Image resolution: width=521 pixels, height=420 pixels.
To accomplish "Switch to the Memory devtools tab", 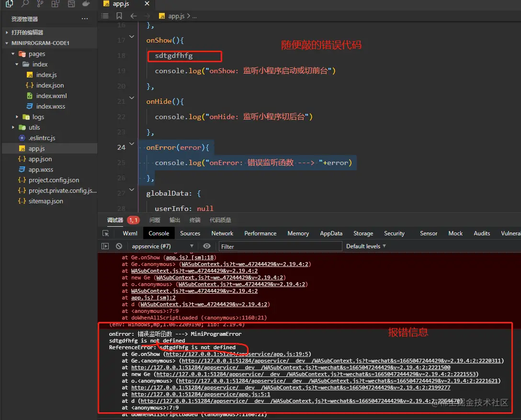I will click(298, 233).
